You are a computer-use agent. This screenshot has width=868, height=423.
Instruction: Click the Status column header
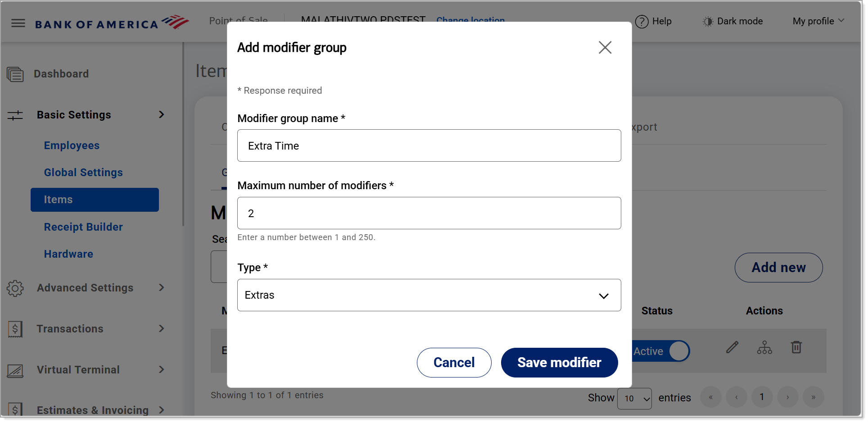click(657, 311)
